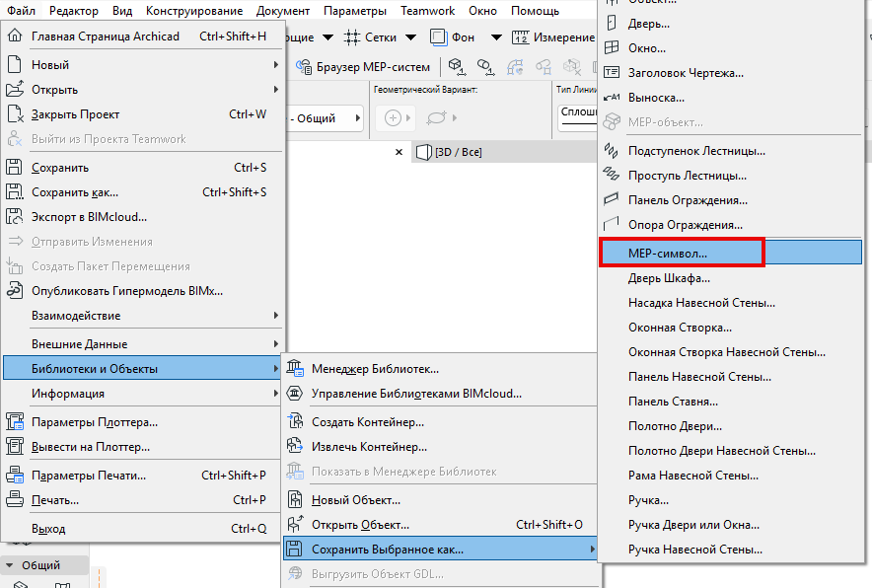Expand the Новый submenu
872x588 pixels.
[276, 64]
